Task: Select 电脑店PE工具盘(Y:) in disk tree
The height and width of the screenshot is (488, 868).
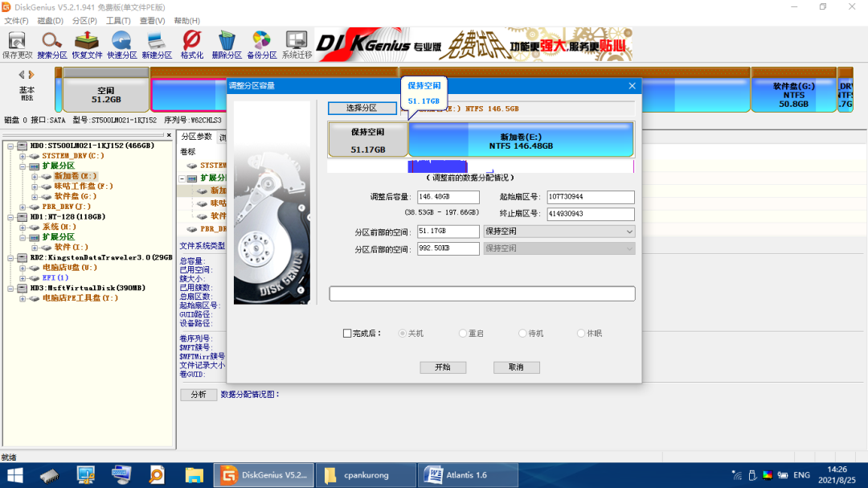Action: click(80, 298)
